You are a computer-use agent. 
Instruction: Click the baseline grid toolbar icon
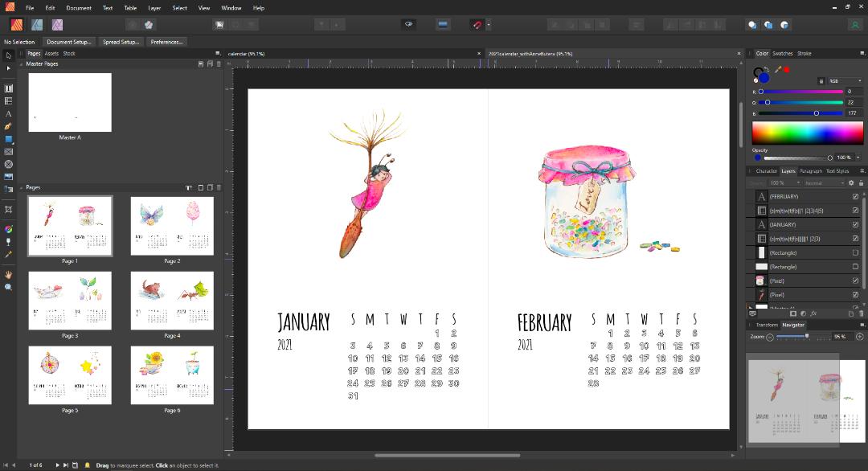click(x=443, y=24)
